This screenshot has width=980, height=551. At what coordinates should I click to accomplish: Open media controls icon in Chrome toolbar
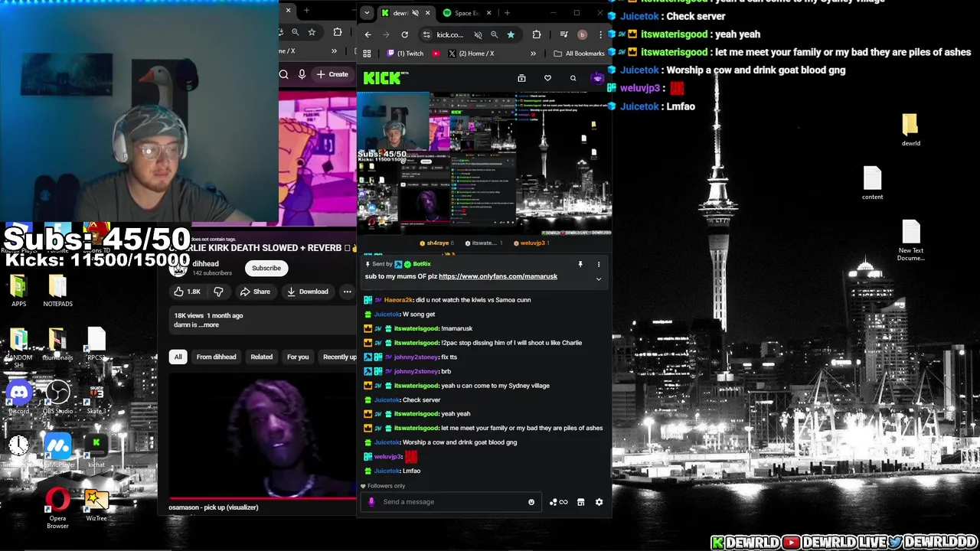tap(563, 34)
